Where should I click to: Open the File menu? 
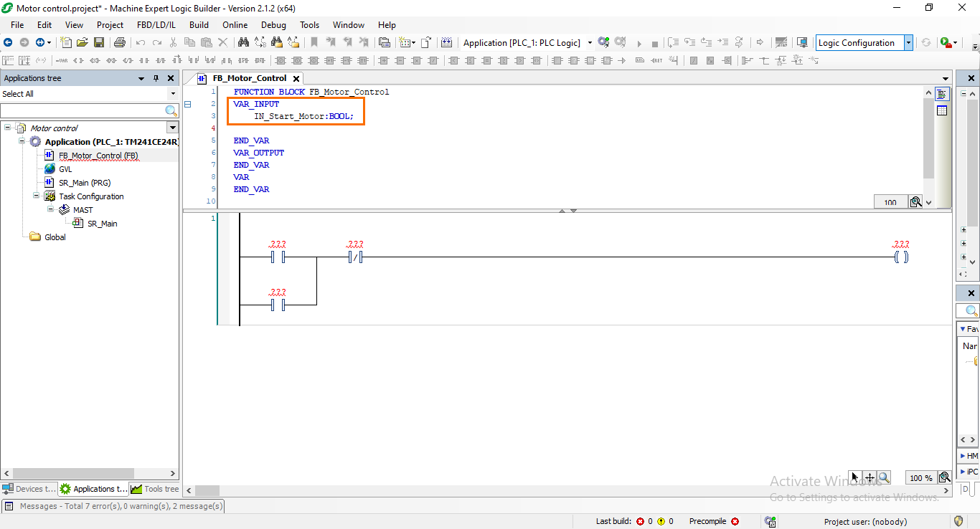click(x=17, y=24)
